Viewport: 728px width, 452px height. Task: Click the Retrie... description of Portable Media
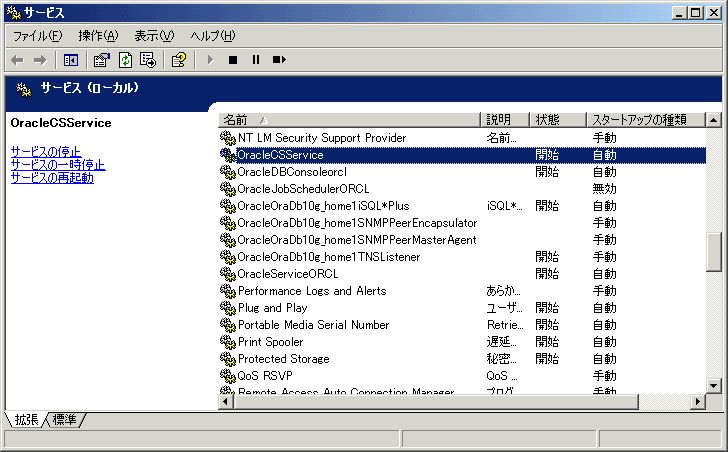505,325
